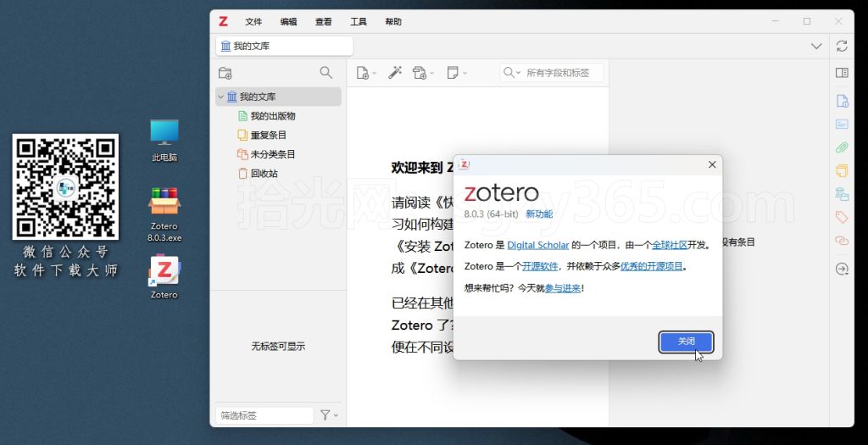Open the search mode magnifier dropdown
Screen dimensions: 868x445
511,73
